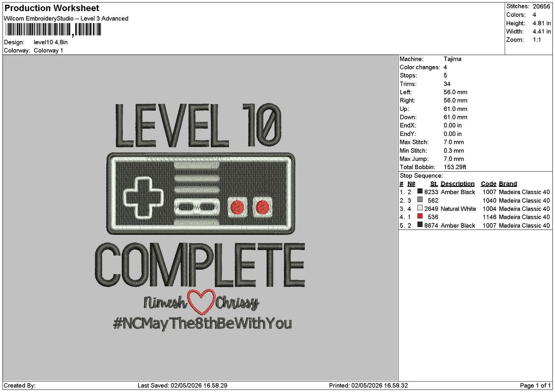This screenshot has width=555, height=392.
Task: Click the Trims value '34'
Action: point(447,84)
